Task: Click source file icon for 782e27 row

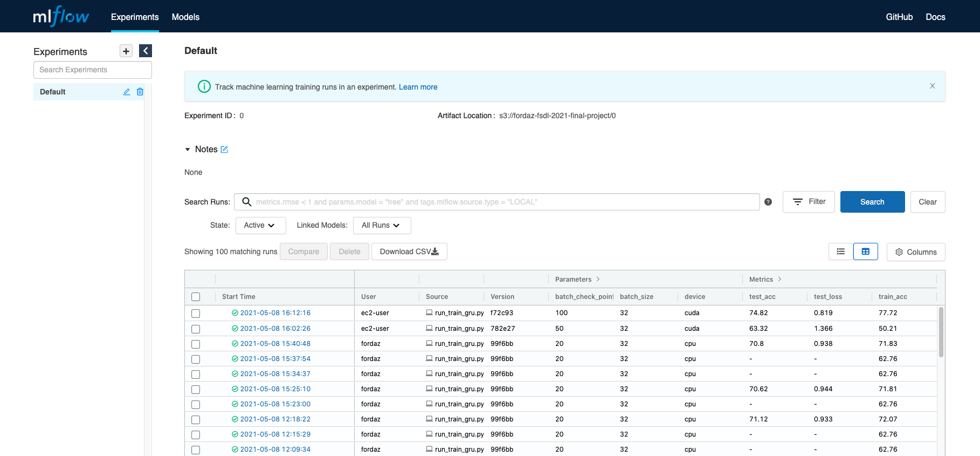Action: (x=429, y=328)
